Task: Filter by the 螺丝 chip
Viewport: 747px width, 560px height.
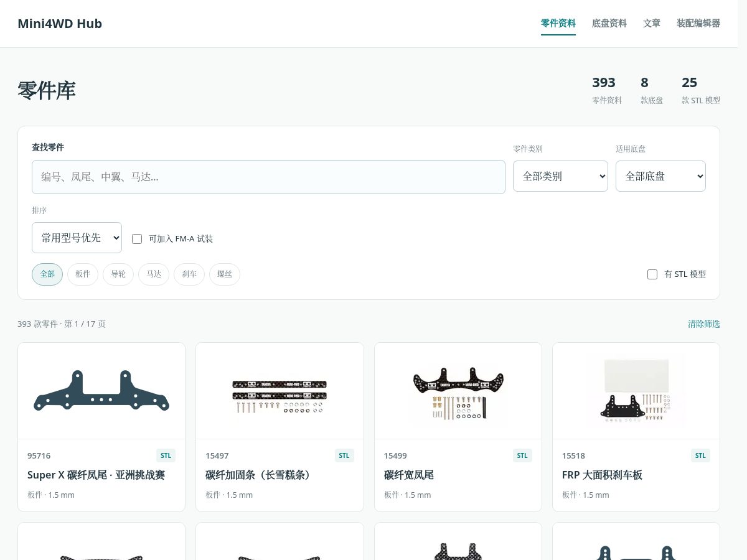Action: pos(225,274)
